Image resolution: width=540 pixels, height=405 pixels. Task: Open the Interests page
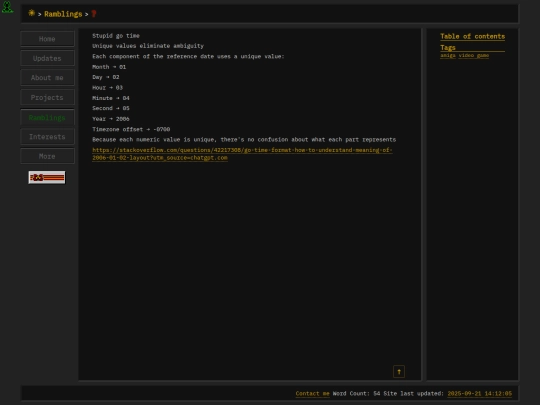point(47,137)
